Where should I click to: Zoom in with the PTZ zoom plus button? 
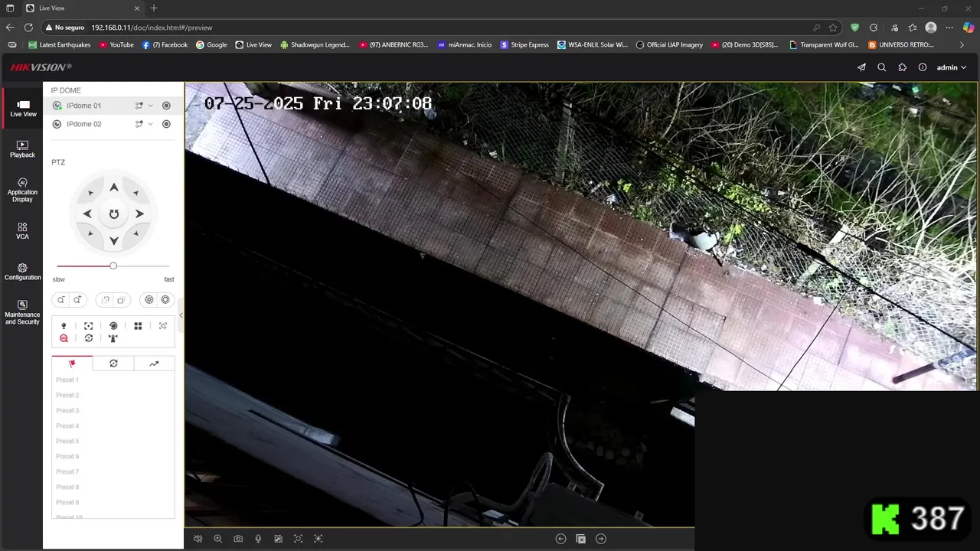[x=77, y=300]
